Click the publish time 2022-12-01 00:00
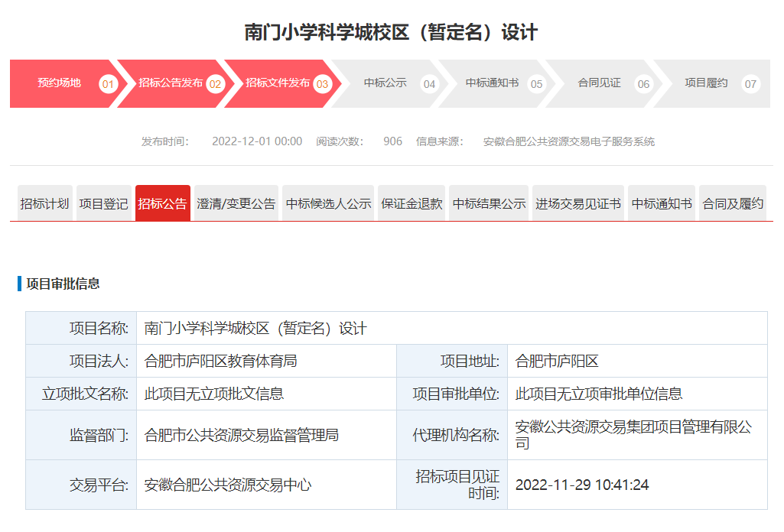 pos(257,141)
